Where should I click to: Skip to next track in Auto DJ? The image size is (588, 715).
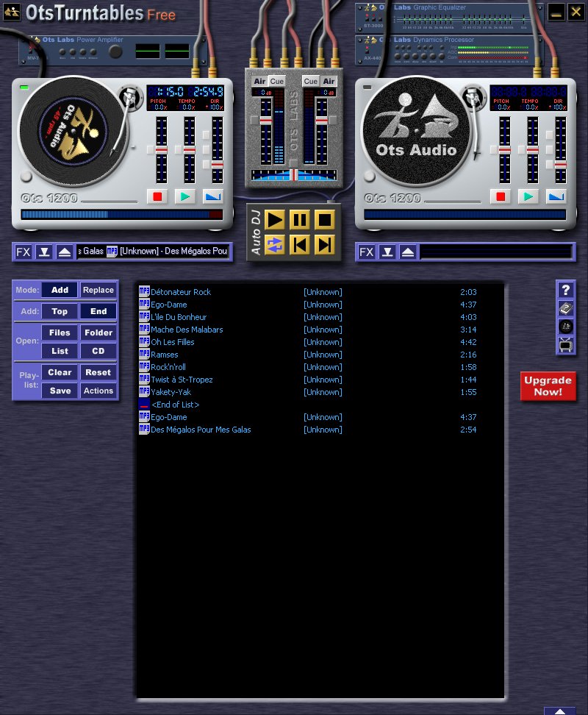click(x=325, y=246)
